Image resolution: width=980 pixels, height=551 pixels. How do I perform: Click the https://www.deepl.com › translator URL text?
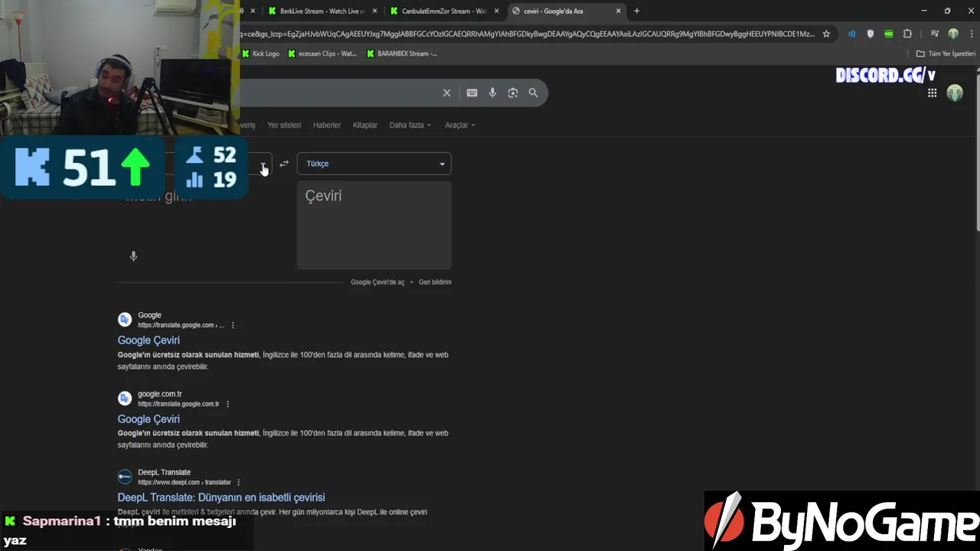185,482
